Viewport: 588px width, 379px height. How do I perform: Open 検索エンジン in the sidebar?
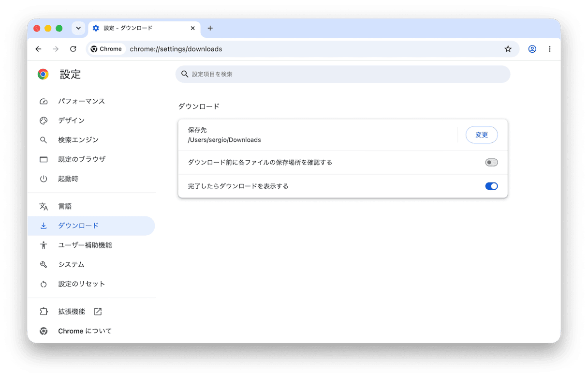91,140
